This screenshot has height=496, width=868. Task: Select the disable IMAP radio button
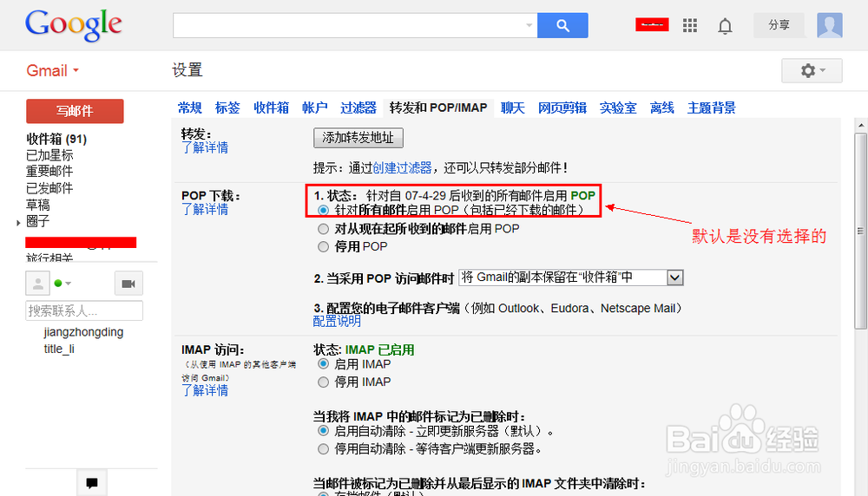pyautogui.click(x=323, y=382)
